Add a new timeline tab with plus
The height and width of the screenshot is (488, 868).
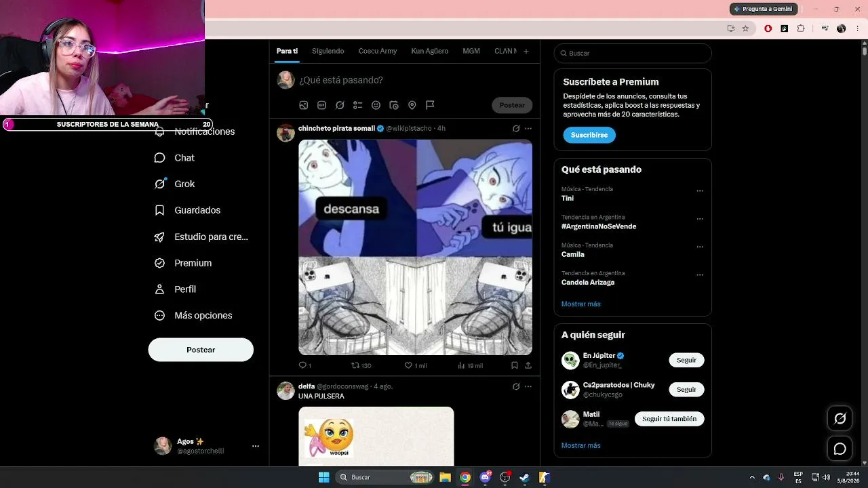(526, 51)
